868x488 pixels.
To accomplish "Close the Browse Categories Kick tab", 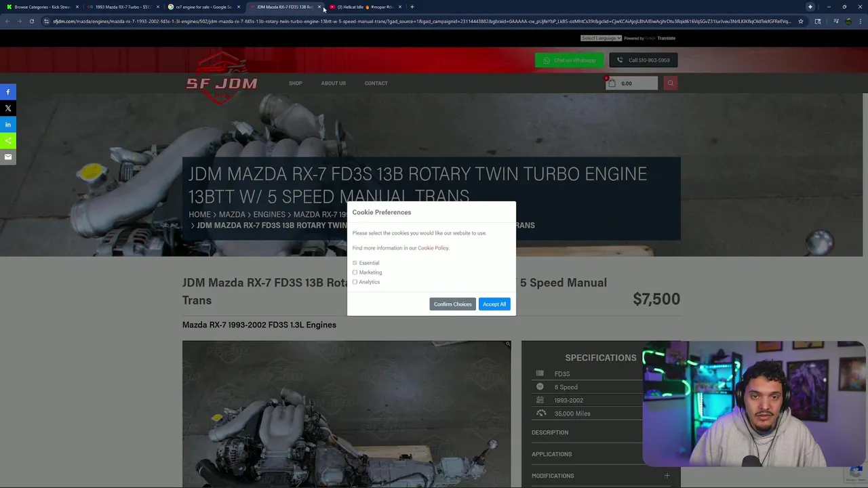I will (x=77, y=7).
